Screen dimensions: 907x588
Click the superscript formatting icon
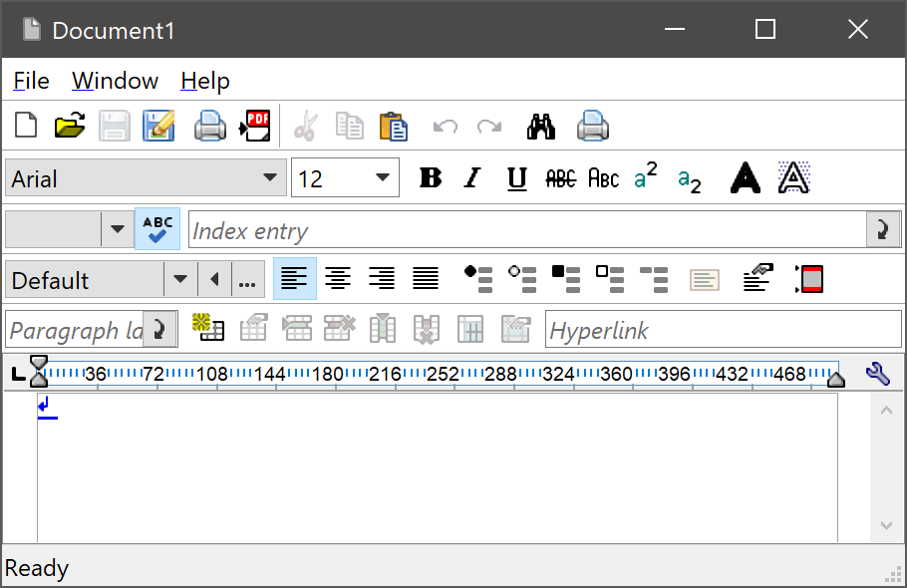pos(646,177)
